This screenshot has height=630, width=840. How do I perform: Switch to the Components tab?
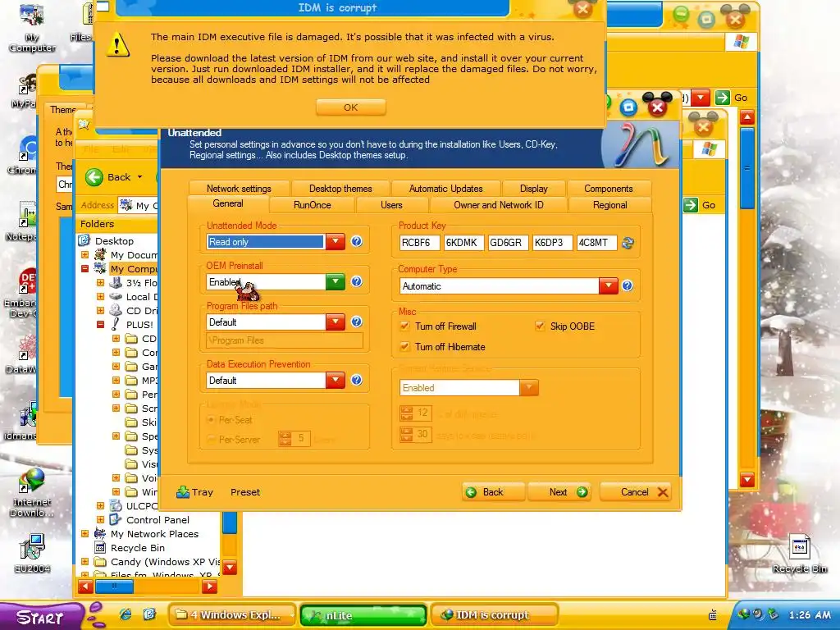coord(609,189)
